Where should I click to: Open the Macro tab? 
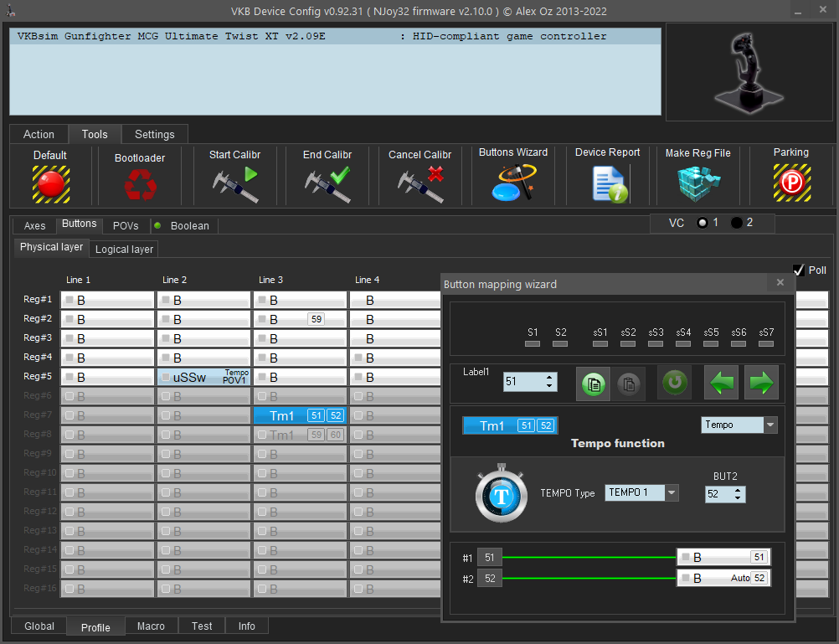[151, 626]
